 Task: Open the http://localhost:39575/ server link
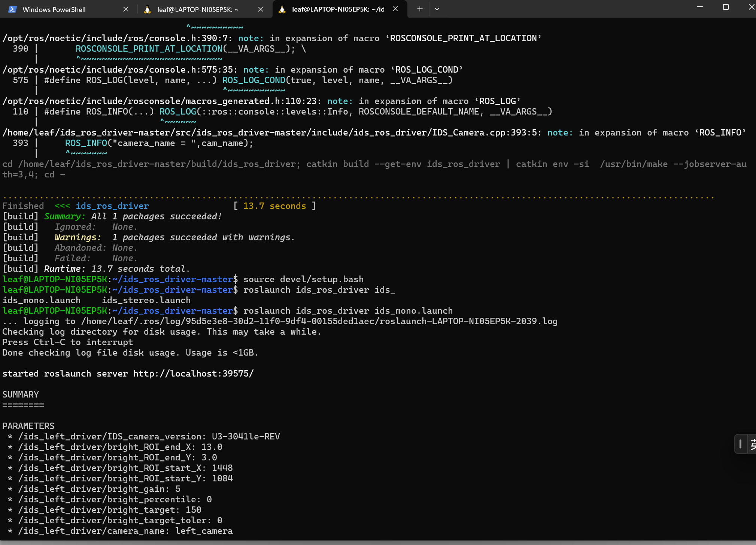pyautogui.click(x=193, y=374)
